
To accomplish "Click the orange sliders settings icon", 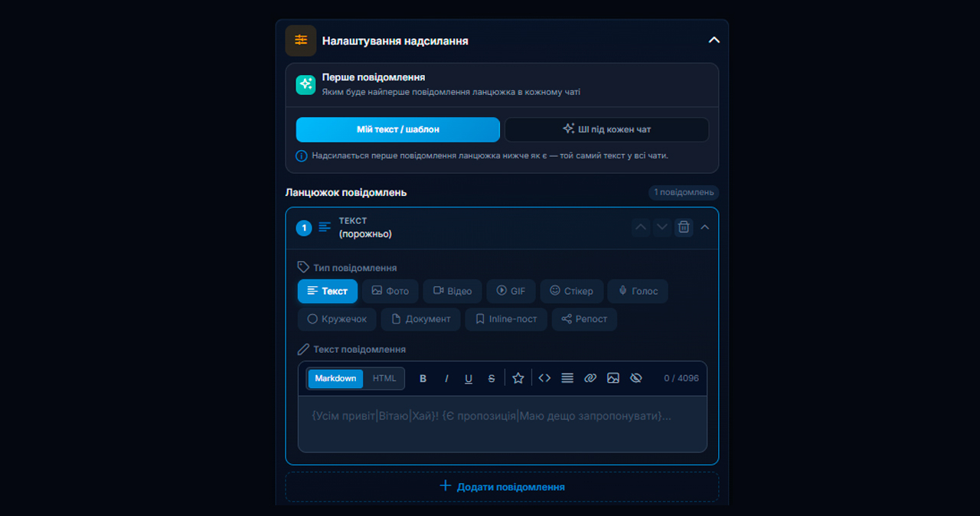I will click(x=301, y=41).
